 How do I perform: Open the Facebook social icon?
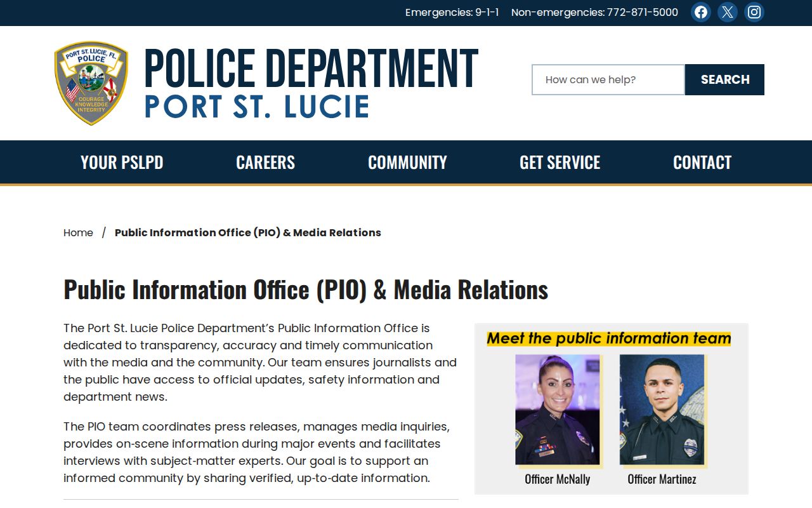pyautogui.click(x=701, y=12)
